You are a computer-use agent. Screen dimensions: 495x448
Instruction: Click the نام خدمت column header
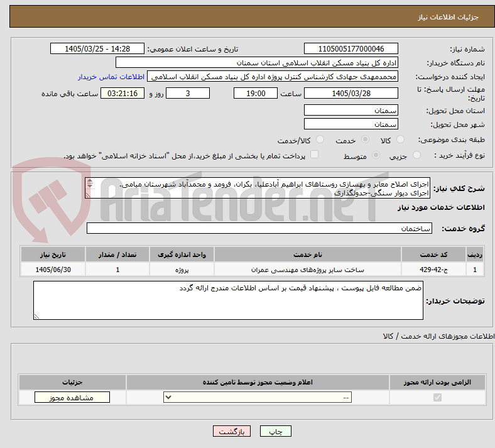tap(308, 254)
